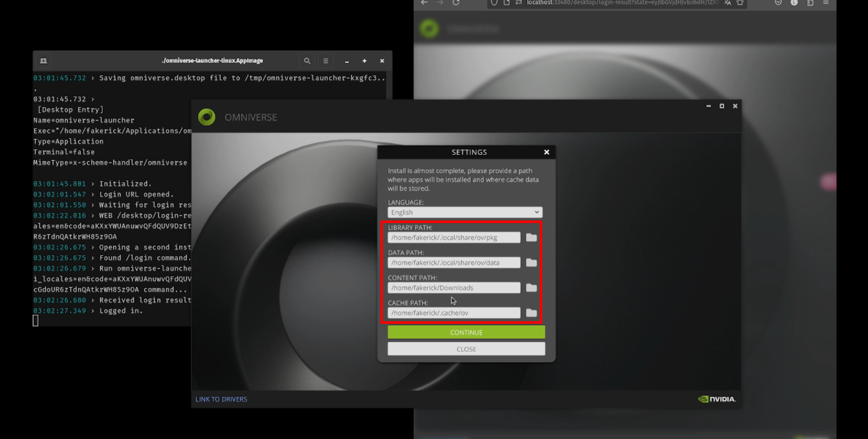Bookmark page with star icon

(740, 3)
